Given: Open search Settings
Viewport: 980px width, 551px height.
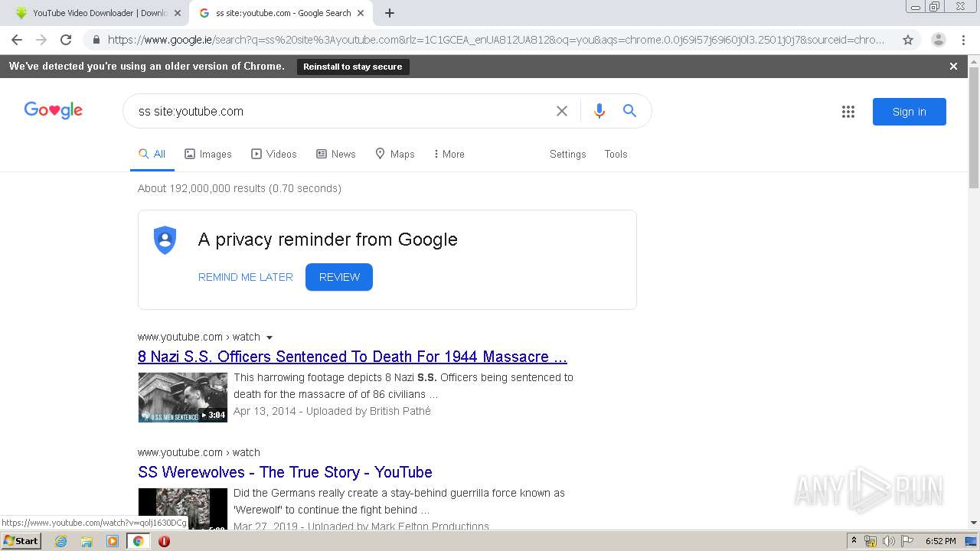Looking at the screenshot, I should pos(567,154).
